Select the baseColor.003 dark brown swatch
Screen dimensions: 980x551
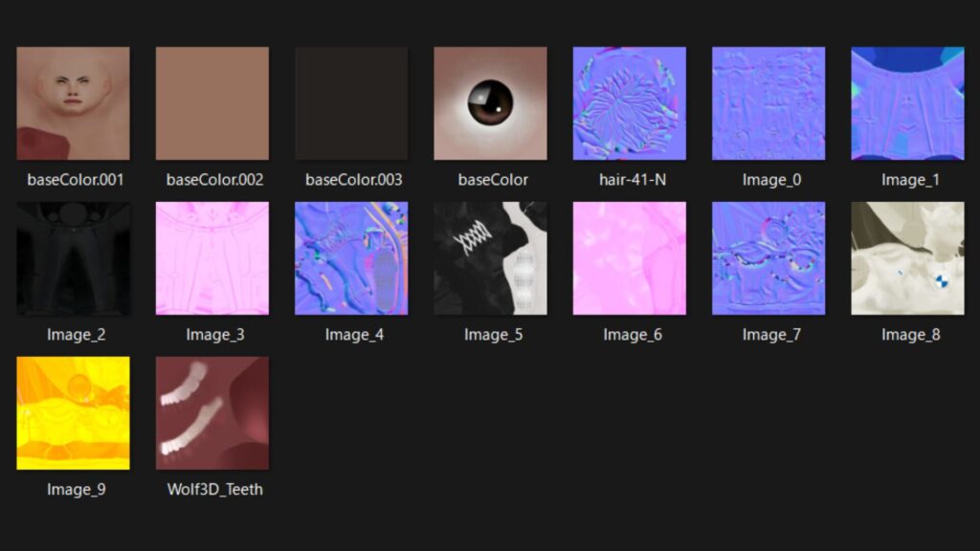tap(351, 103)
